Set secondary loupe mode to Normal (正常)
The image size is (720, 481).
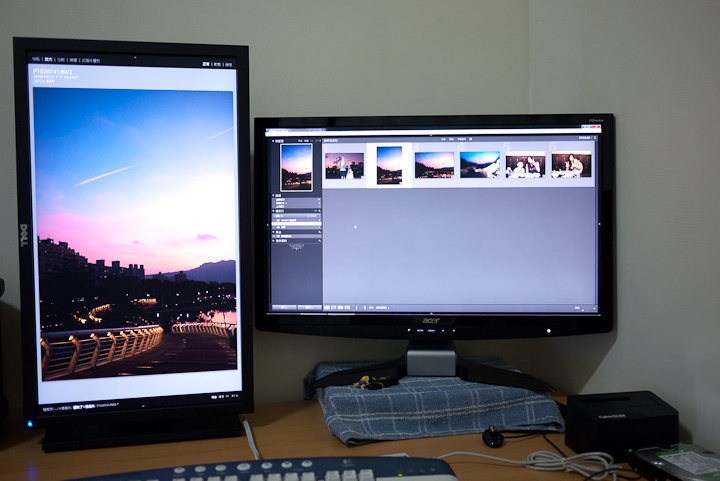click(x=206, y=64)
